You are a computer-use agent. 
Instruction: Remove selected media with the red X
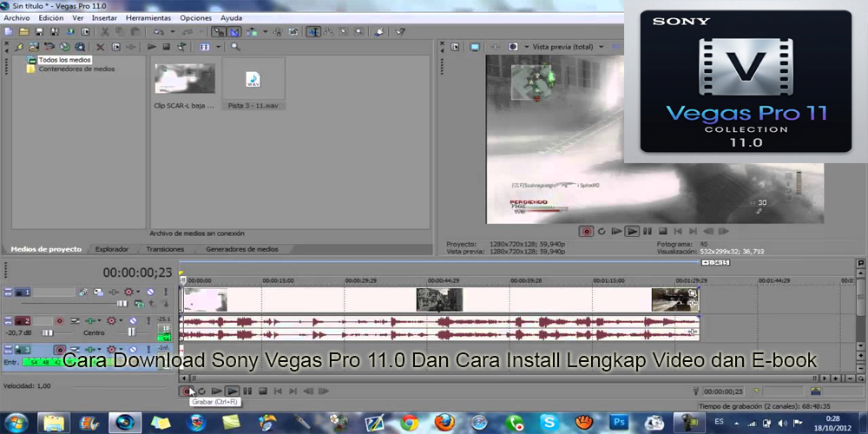click(x=100, y=47)
